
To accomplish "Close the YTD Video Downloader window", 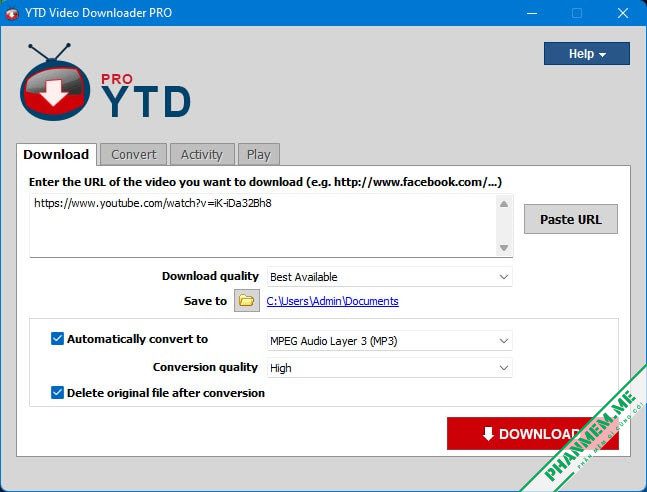I will pyautogui.click(x=623, y=13).
